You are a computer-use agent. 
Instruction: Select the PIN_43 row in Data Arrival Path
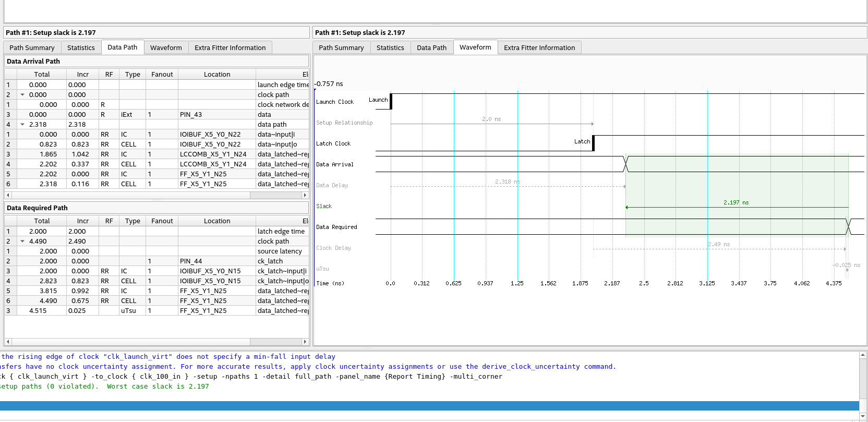pos(191,115)
